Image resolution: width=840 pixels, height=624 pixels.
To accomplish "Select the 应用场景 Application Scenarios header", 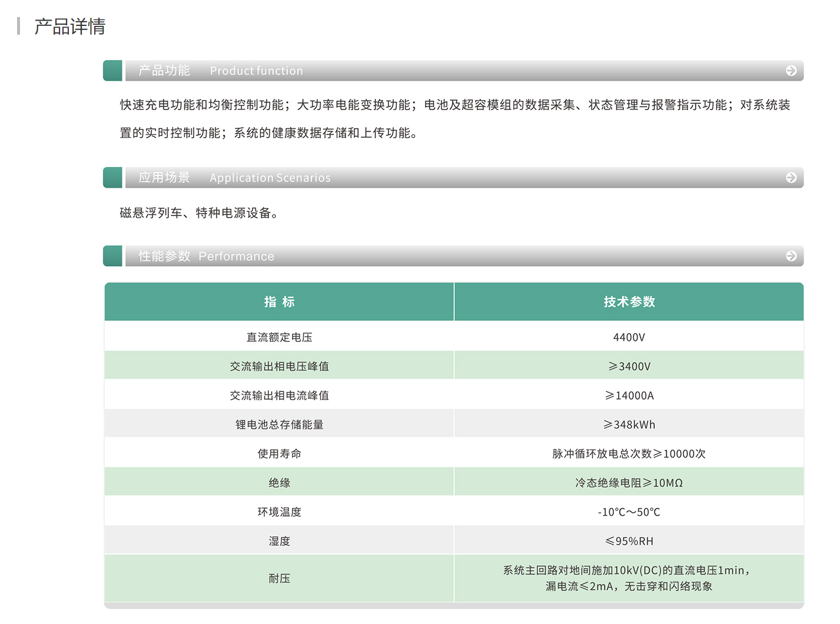I will (x=464, y=178).
